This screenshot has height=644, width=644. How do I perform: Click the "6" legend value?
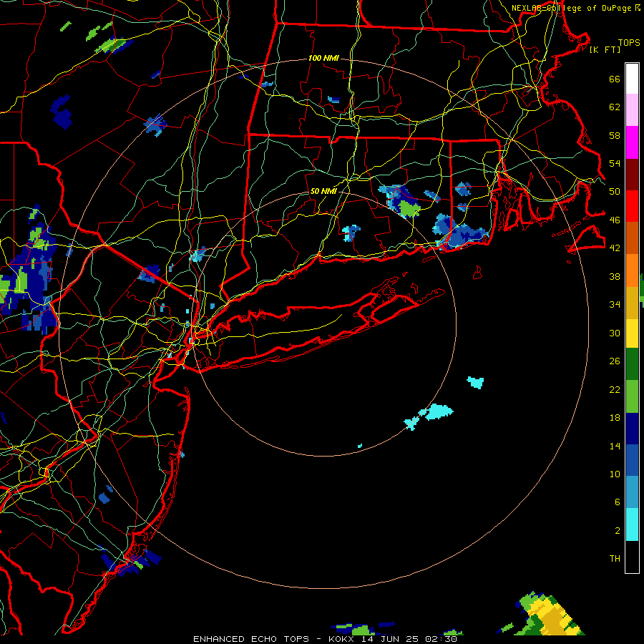[618, 502]
